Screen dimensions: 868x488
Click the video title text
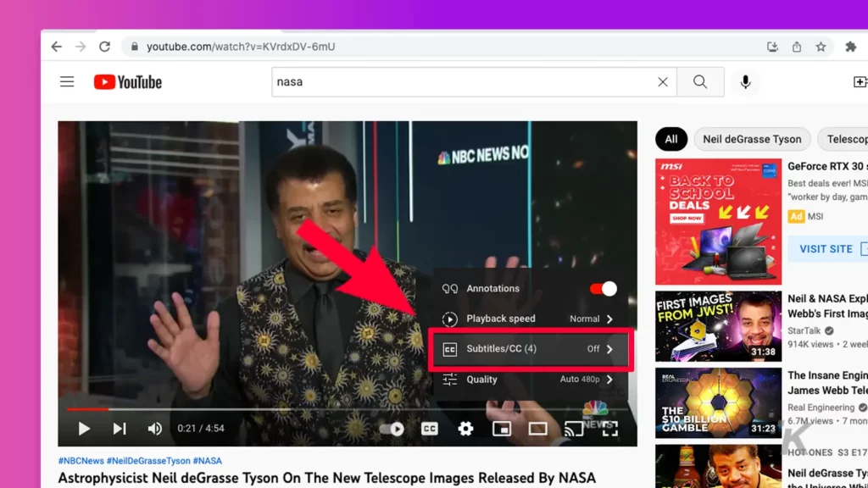pos(327,478)
